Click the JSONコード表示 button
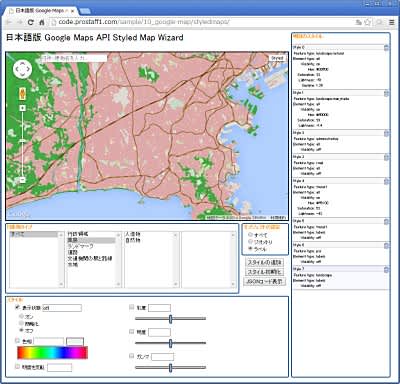The image size is (400, 384). (265, 281)
